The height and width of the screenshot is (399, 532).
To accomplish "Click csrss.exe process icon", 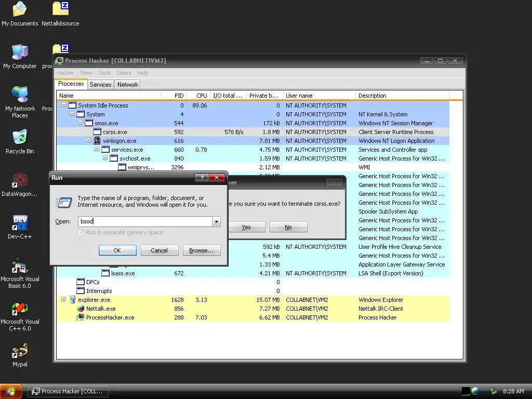I will 97,131.
